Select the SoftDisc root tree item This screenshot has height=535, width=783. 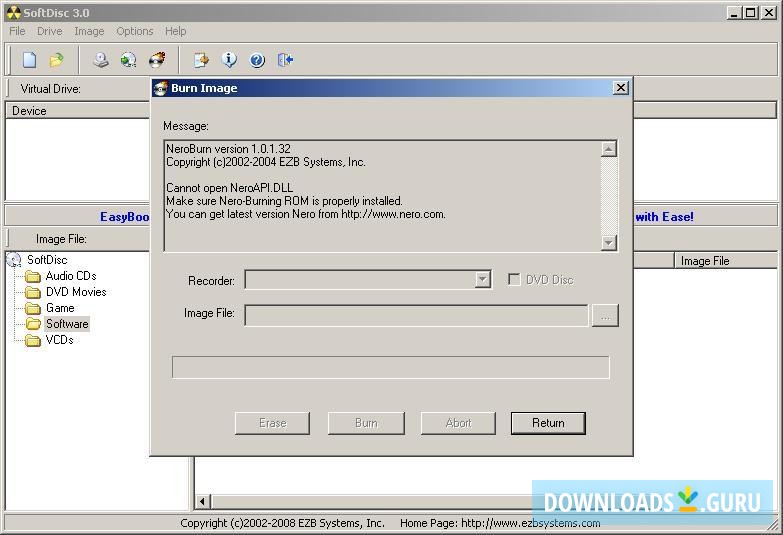47,260
